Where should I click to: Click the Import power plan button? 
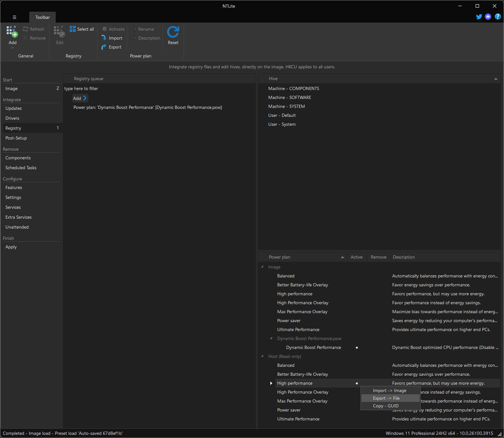[112, 38]
